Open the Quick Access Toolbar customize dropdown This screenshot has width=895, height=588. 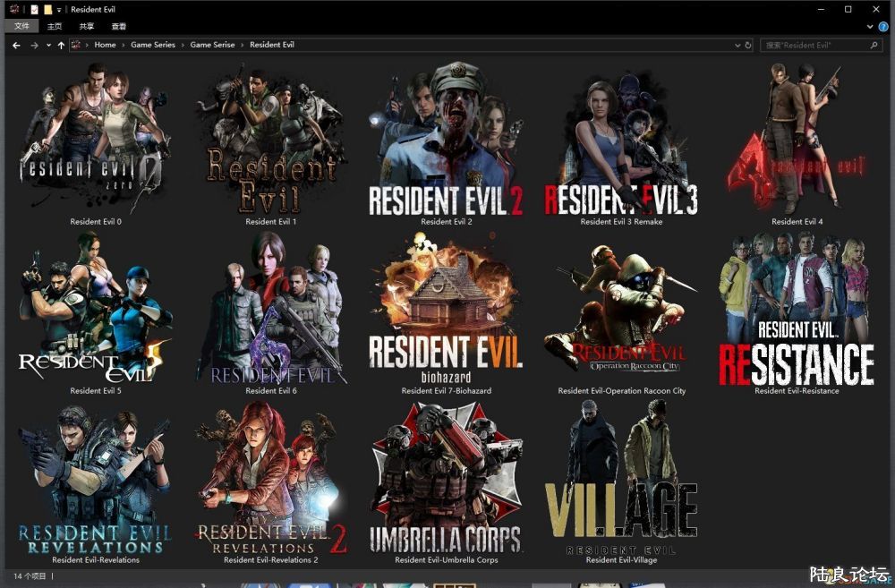pos(59,9)
